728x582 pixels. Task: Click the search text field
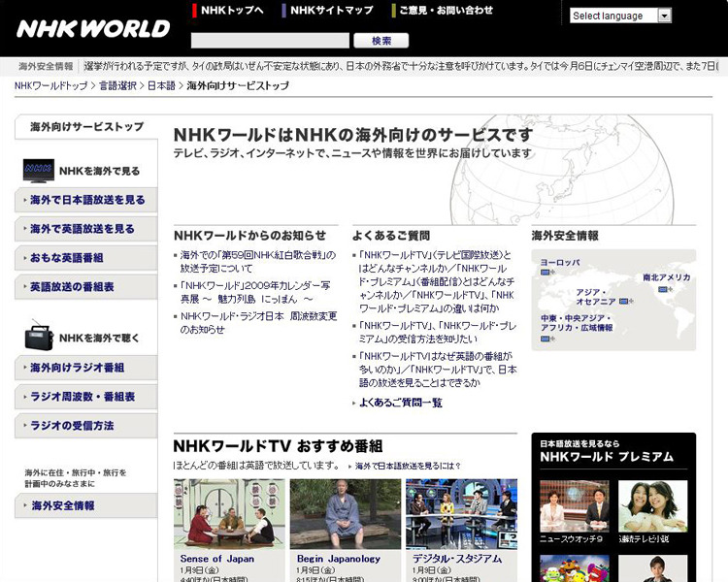(270, 41)
